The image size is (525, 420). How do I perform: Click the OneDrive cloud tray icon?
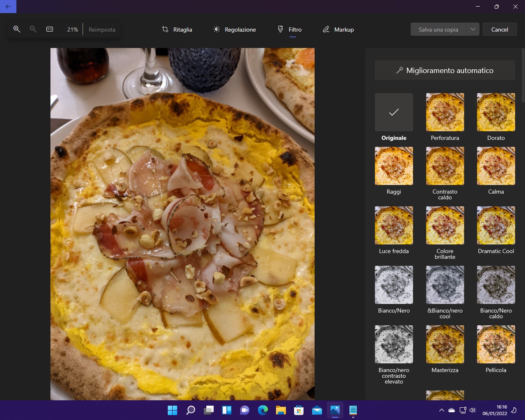[x=452, y=410]
